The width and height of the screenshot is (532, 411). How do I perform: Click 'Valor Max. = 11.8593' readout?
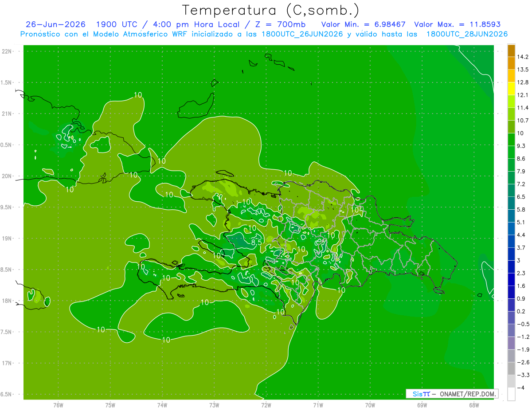coord(457,24)
